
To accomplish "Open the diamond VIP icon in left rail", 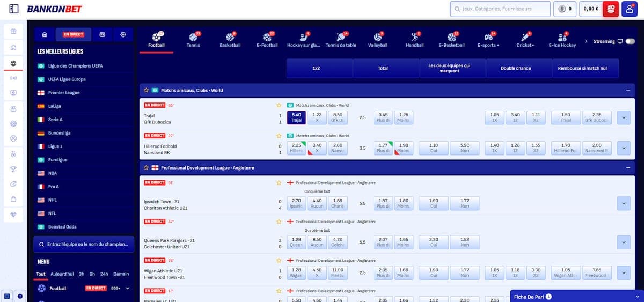I will [x=13, y=214].
